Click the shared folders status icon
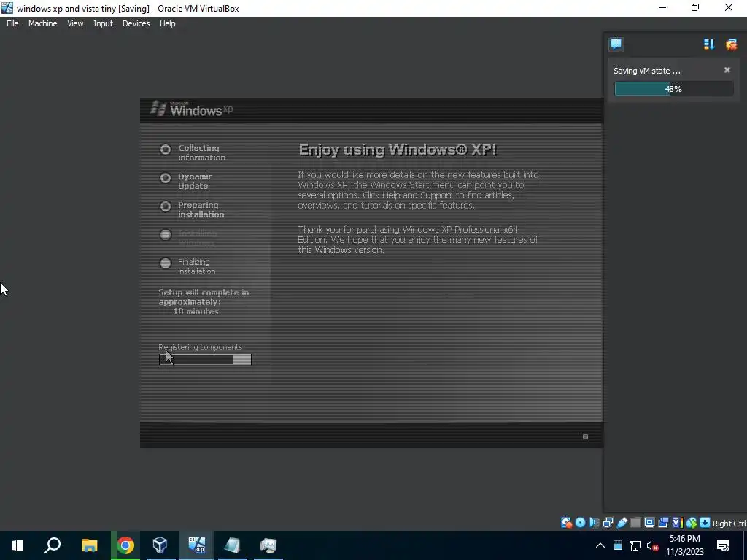The height and width of the screenshot is (560, 747). pyautogui.click(x=635, y=523)
